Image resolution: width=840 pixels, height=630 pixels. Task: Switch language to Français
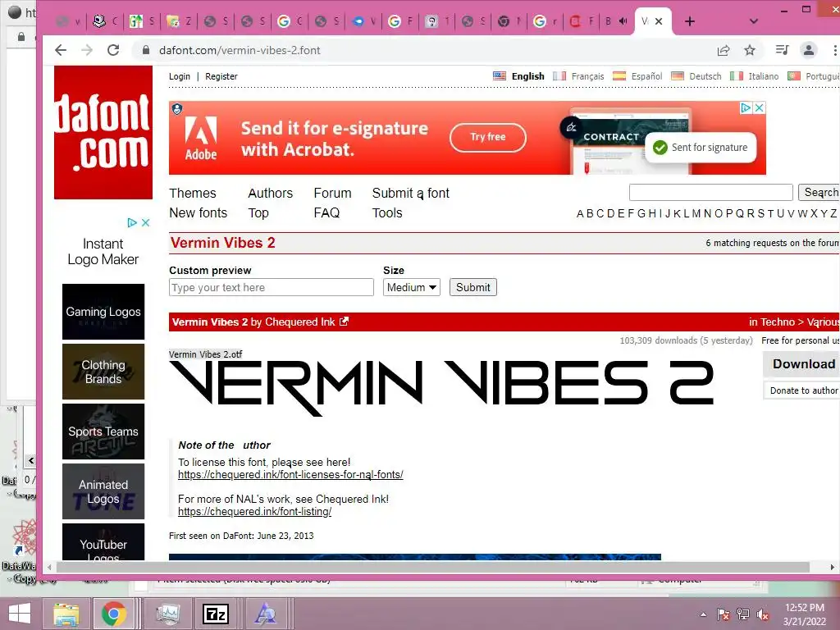pyautogui.click(x=587, y=76)
